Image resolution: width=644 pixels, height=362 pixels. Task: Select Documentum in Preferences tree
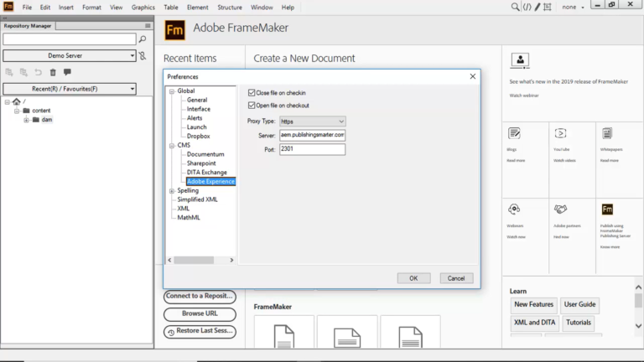pos(205,154)
